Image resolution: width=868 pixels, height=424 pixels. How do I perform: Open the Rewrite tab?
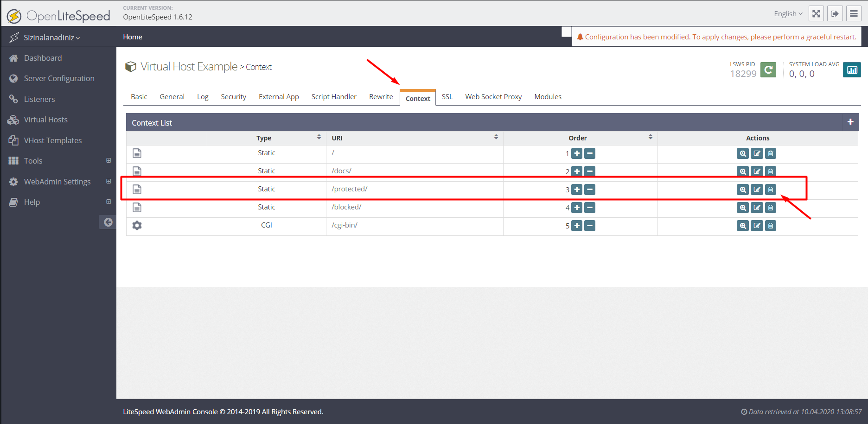(381, 96)
